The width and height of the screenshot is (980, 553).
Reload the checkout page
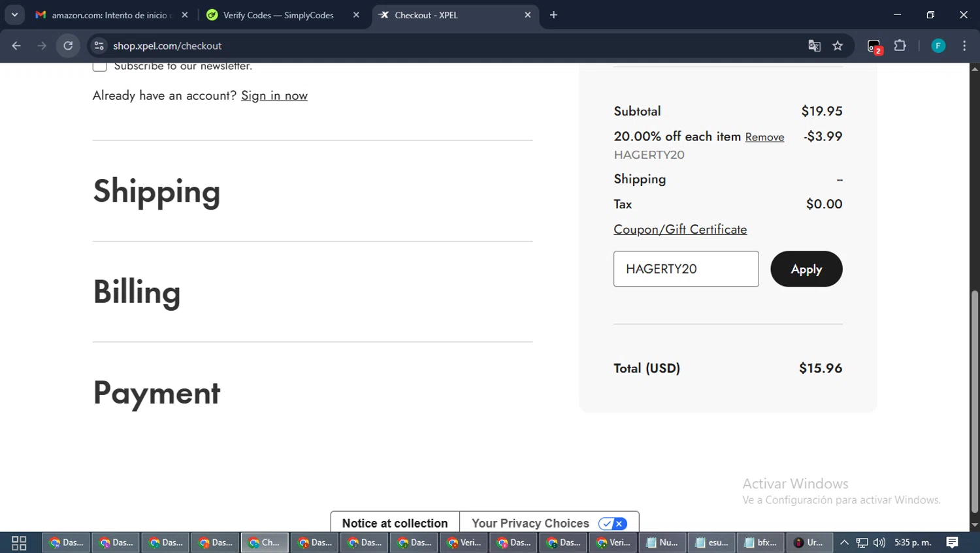click(x=68, y=46)
